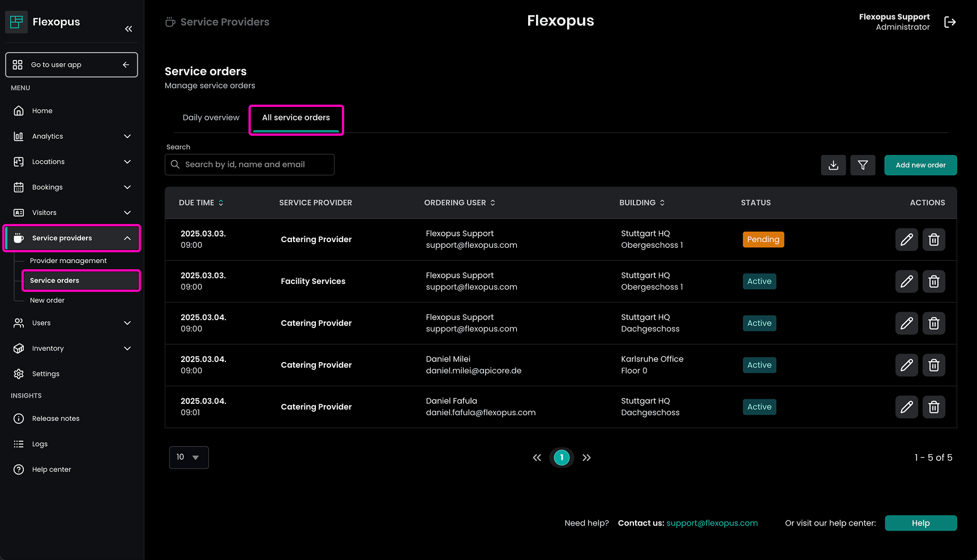
Task: Click the download export icon
Action: pos(833,165)
